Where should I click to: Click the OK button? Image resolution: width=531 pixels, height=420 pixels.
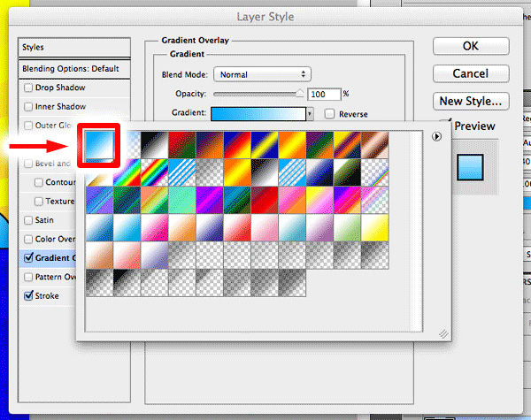[x=472, y=45]
